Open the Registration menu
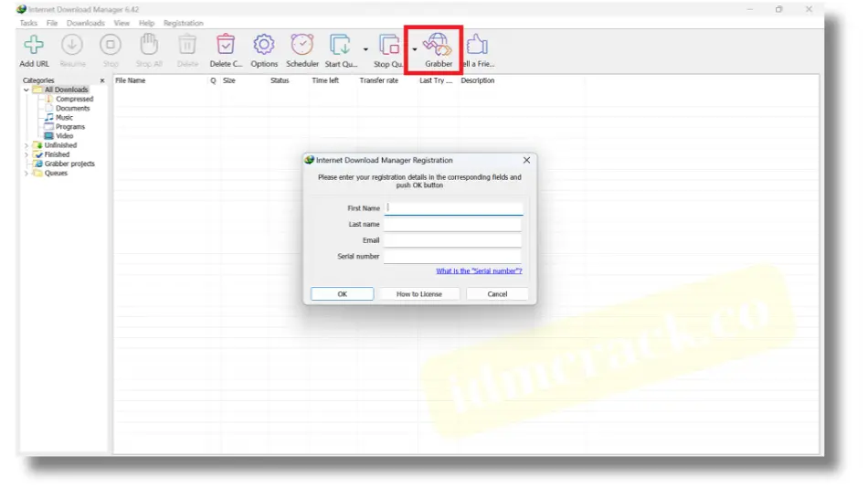 point(184,23)
